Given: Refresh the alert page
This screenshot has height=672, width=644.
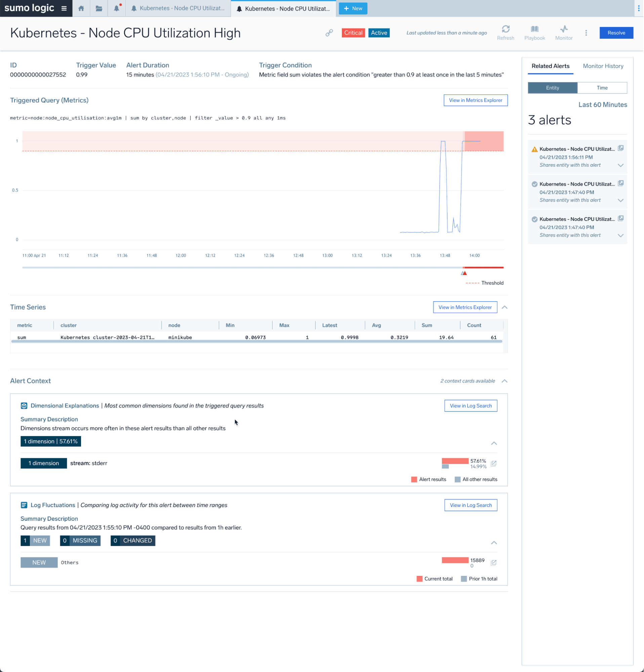Looking at the screenshot, I should pyautogui.click(x=506, y=33).
